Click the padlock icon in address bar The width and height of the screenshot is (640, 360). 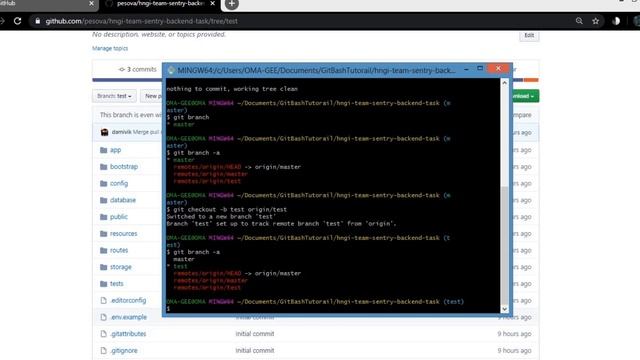(x=38, y=21)
